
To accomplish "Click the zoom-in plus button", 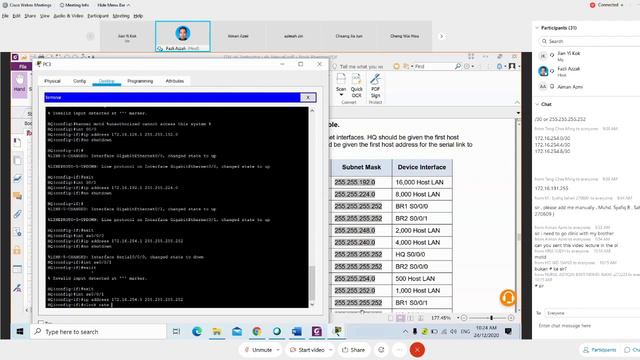I will coord(511,318).
